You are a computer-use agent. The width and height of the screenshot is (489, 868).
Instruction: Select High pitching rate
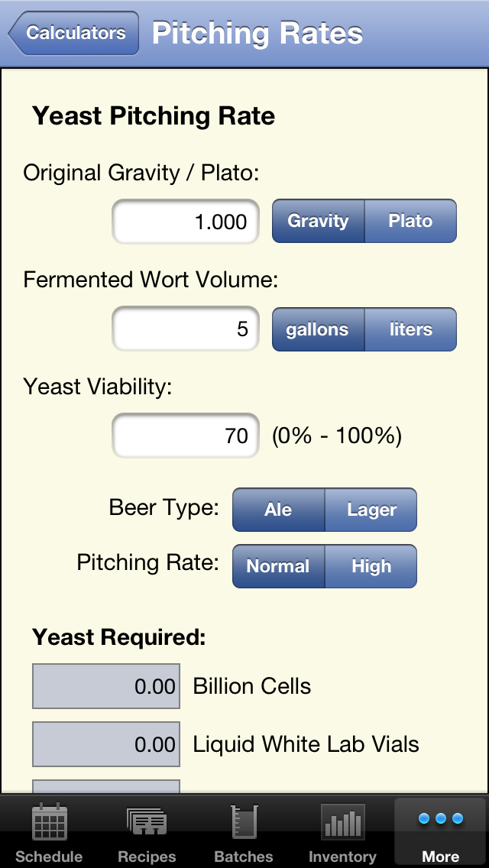click(371, 566)
